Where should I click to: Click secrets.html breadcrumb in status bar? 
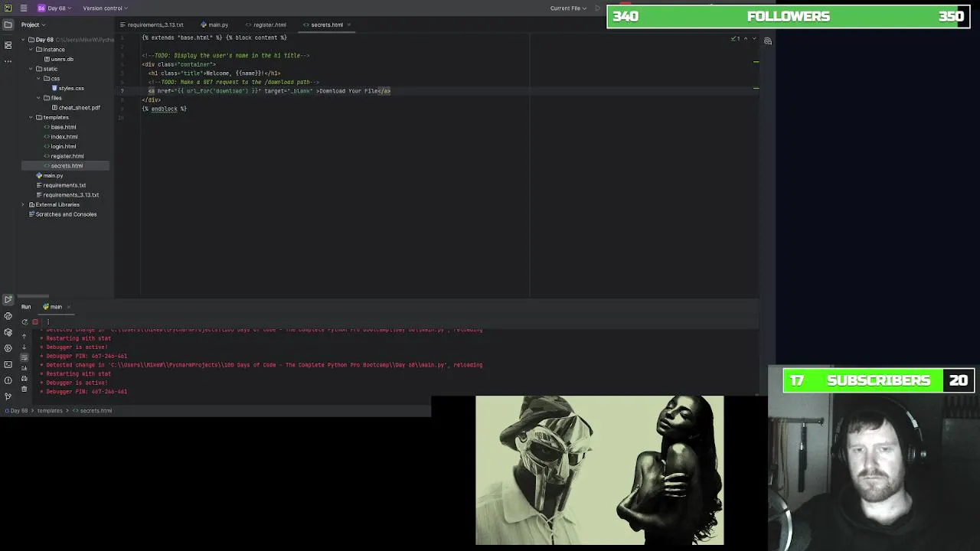93,411
